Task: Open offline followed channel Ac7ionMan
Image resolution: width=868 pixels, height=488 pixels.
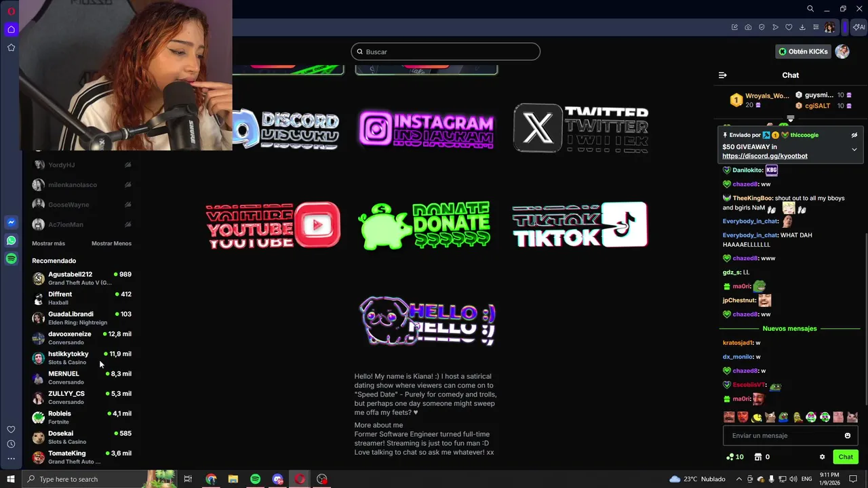Action: (82, 224)
